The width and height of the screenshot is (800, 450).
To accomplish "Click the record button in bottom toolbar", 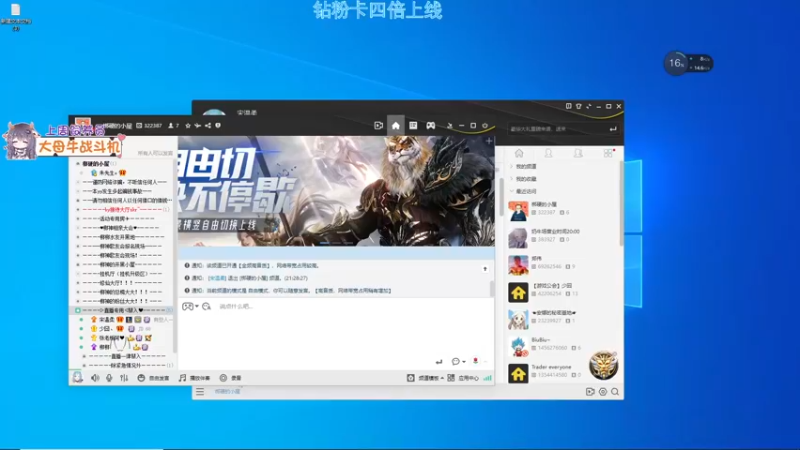I will [230, 378].
